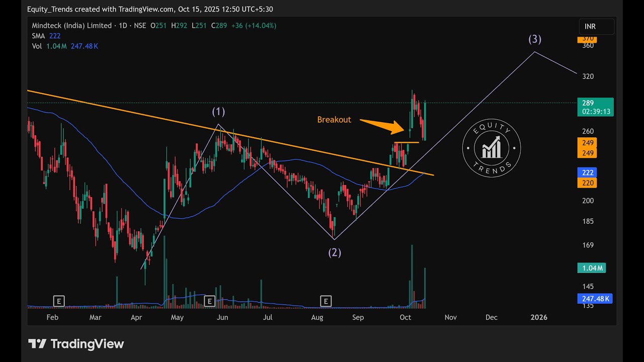Click the Sep label on the time axis
Viewport: 644px width, 362px height.
[358, 317]
